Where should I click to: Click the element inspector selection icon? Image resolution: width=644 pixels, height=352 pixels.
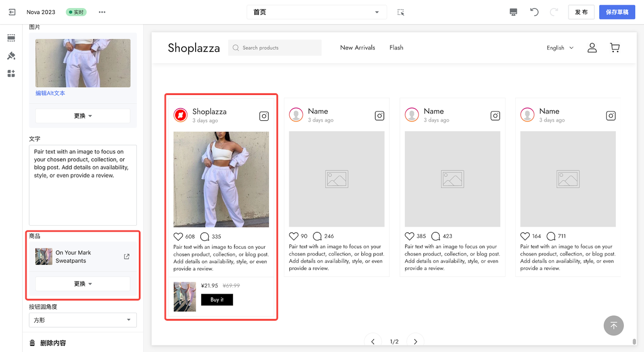pos(401,12)
